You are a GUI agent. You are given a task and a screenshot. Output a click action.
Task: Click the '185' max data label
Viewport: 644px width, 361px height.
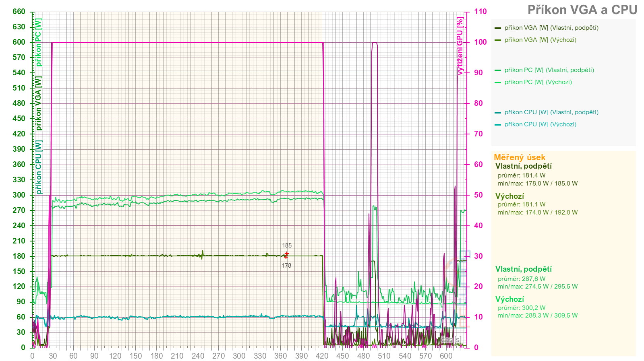coord(287,245)
